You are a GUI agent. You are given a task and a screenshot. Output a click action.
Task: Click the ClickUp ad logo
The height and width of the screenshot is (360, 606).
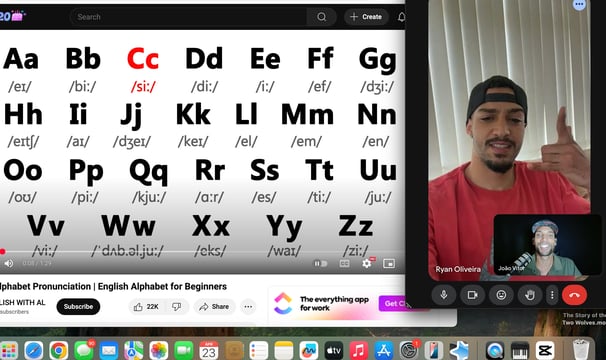pyautogui.click(x=283, y=303)
